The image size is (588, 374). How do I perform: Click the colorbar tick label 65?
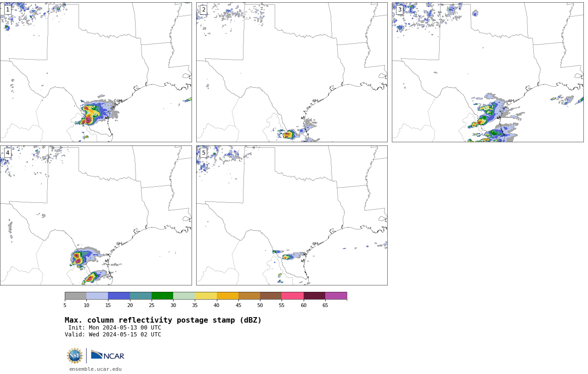point(325,305)
